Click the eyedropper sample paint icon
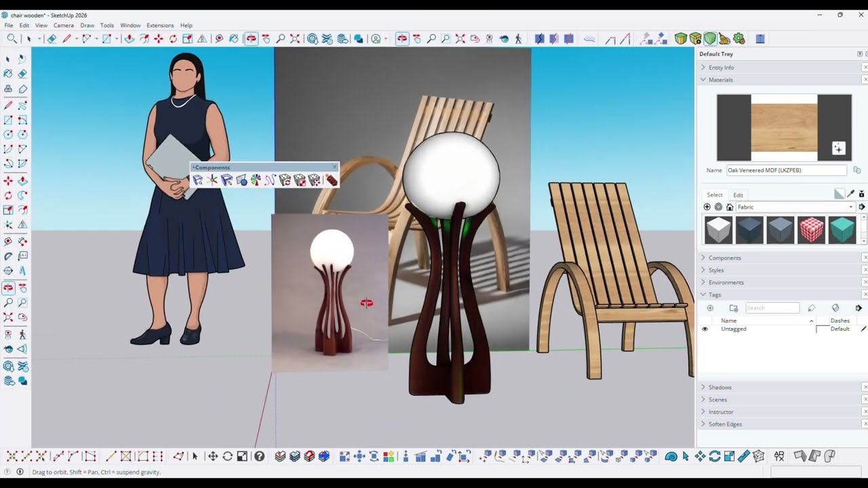The width and height of the screenshot is (868, 488). point(850,195)
